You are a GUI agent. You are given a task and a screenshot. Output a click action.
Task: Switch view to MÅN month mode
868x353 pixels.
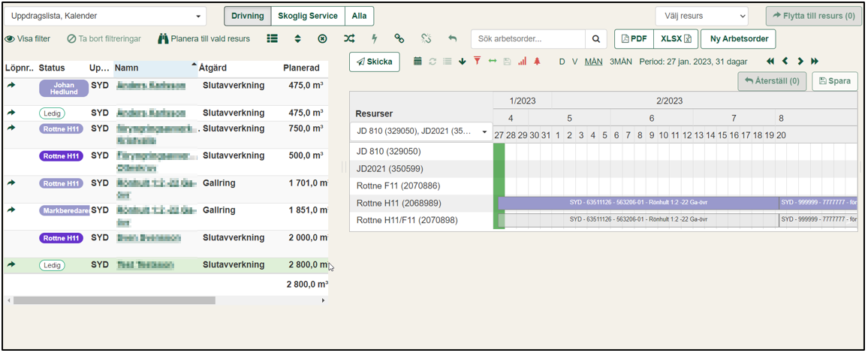(x=593, y=62)
